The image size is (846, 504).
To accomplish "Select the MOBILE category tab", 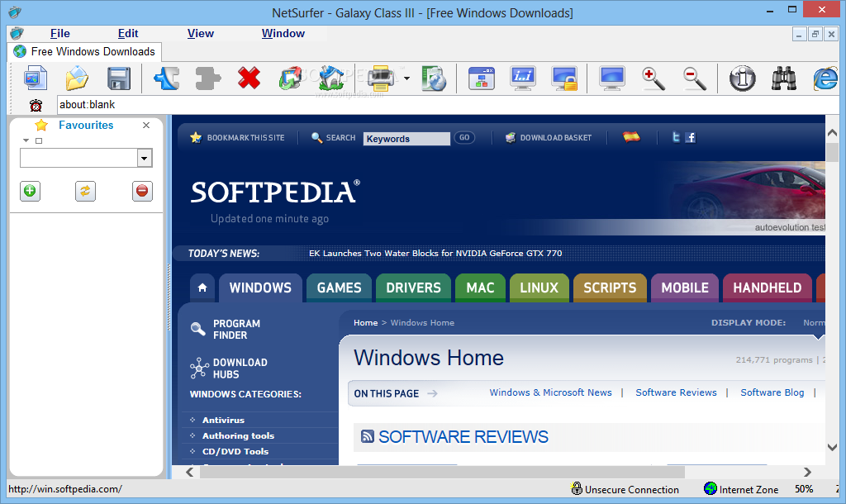I will coord(685,288).
